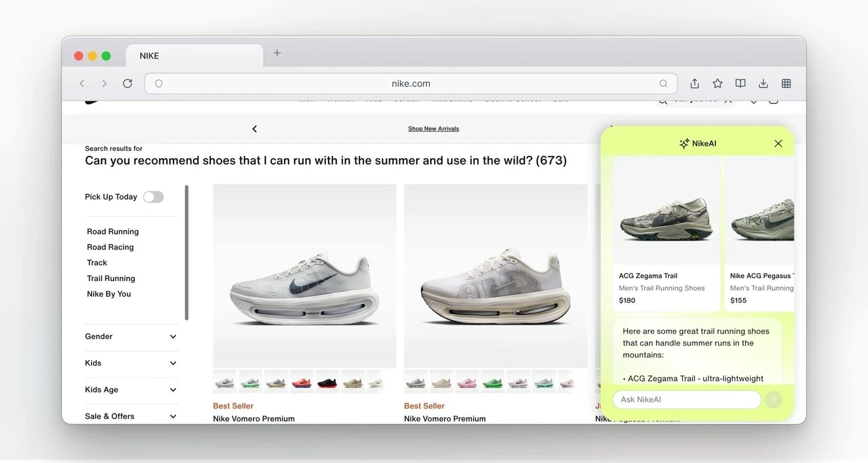Expand the Kids filter
The image size is (868, 463).
131,363
